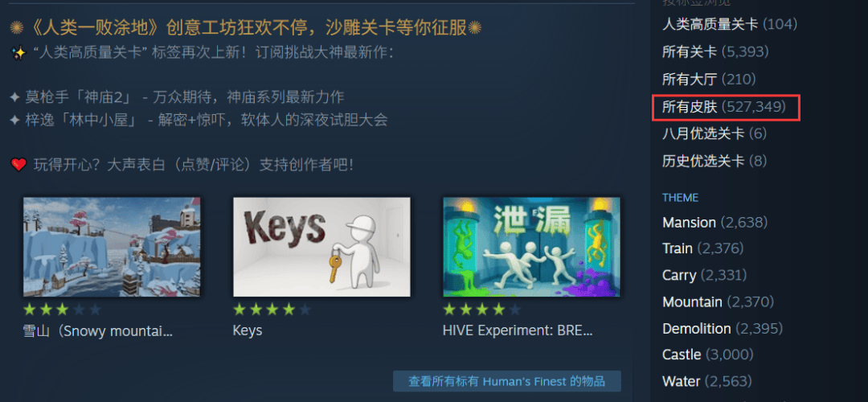Click the red heart emoji icon
The width and height of the screenshot is (868, 402).
18,165
